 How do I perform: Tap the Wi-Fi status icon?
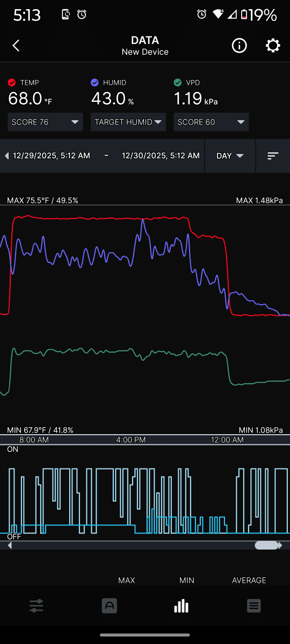coord(218,14)
